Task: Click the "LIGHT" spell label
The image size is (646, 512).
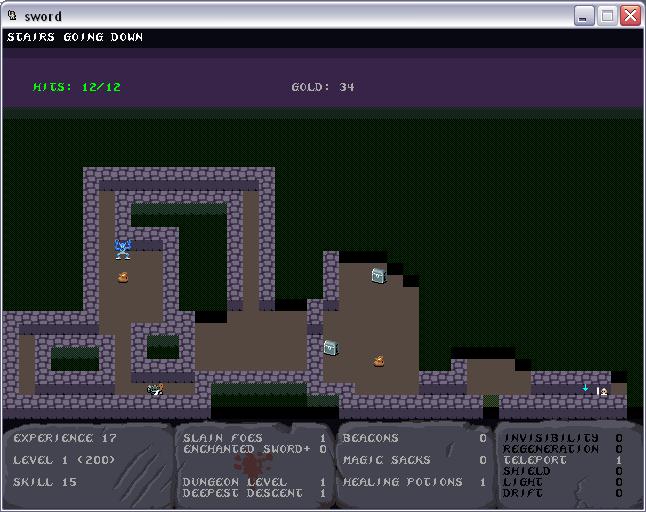Action: coord(523,482)
